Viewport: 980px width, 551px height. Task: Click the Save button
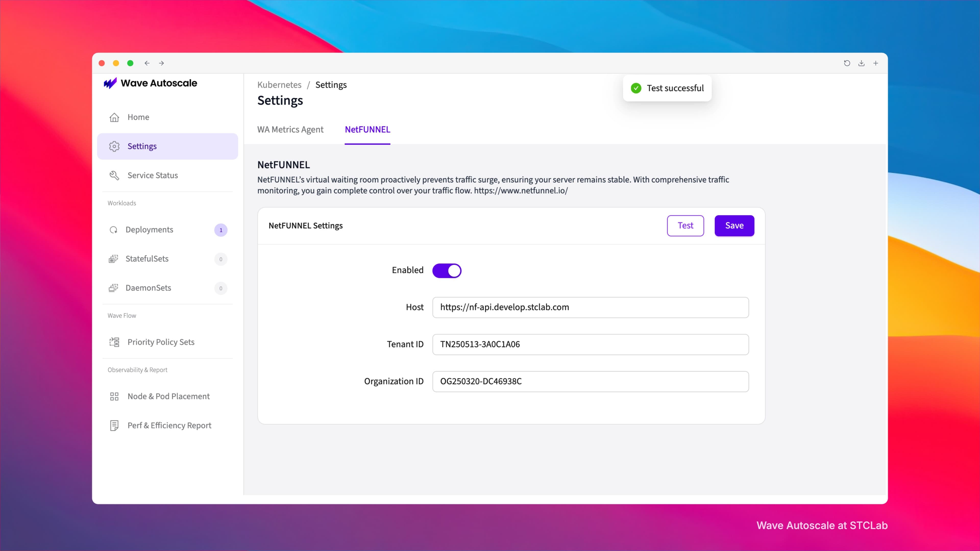(x=734, y=226)
